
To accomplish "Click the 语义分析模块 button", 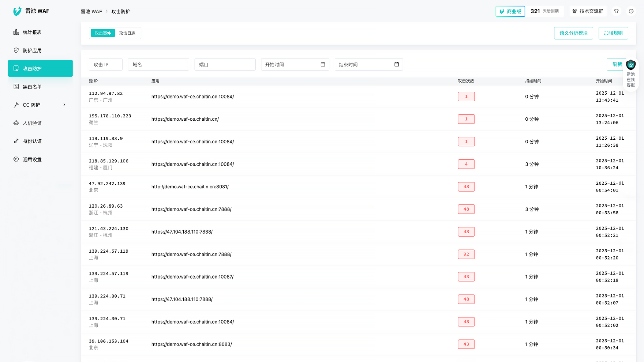I will click(x=573, y=33).
